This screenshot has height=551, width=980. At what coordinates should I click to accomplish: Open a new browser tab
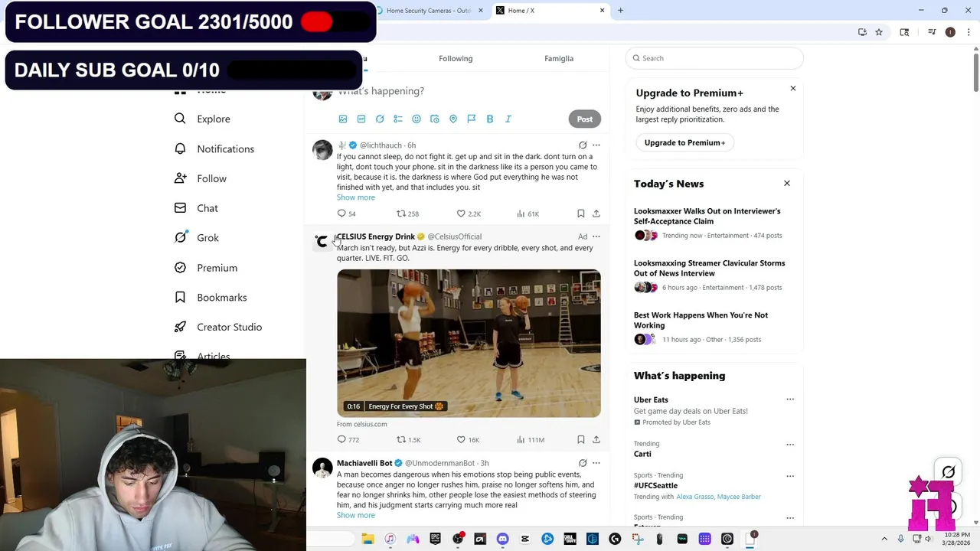(x=620, y=11)
